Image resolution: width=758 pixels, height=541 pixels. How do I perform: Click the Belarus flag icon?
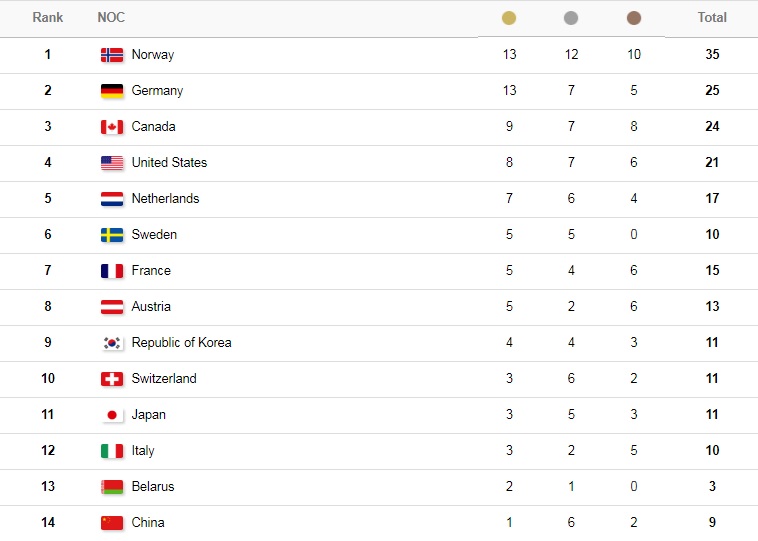(x=112, y=487)
